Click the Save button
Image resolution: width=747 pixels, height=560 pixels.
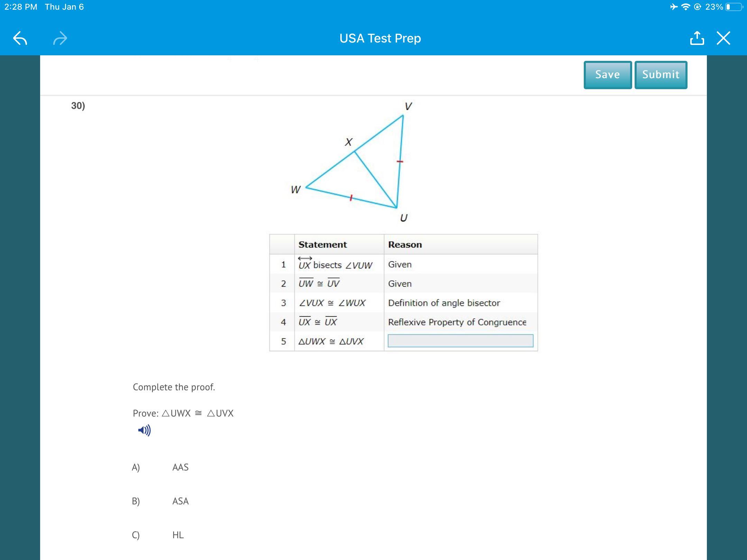click(608, 75)
